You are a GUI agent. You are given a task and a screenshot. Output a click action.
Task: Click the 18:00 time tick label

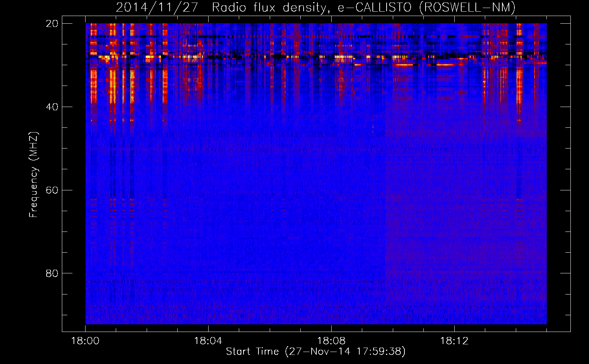pyautogui.click(x=85, y=341)
